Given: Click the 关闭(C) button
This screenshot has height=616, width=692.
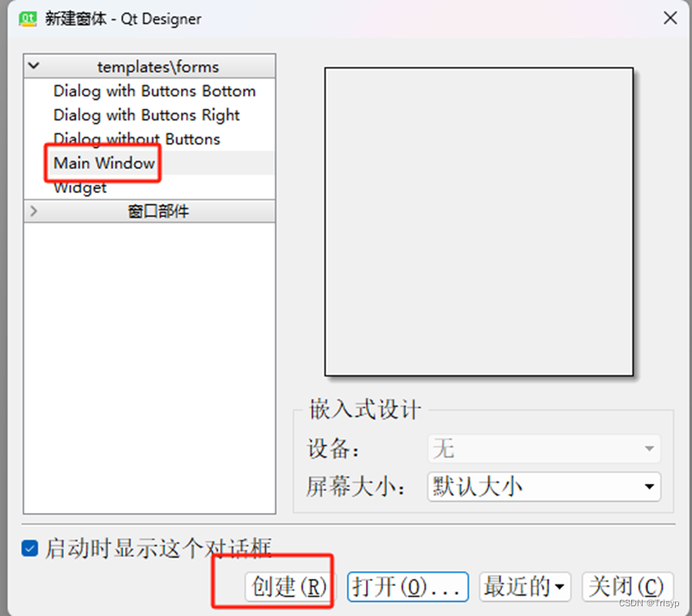Looking at the screenshot, I should (627, 587).
